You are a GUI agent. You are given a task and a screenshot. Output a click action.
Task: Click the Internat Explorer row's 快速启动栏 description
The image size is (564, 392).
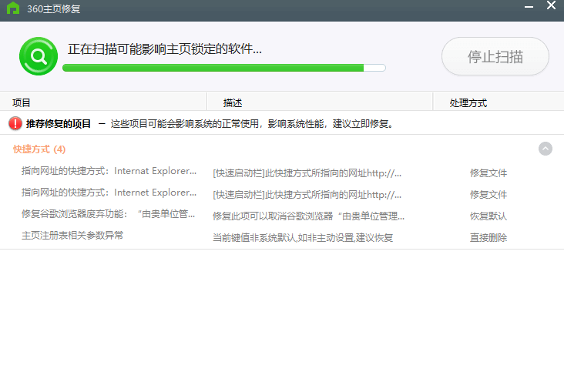[x=307, y=173]
